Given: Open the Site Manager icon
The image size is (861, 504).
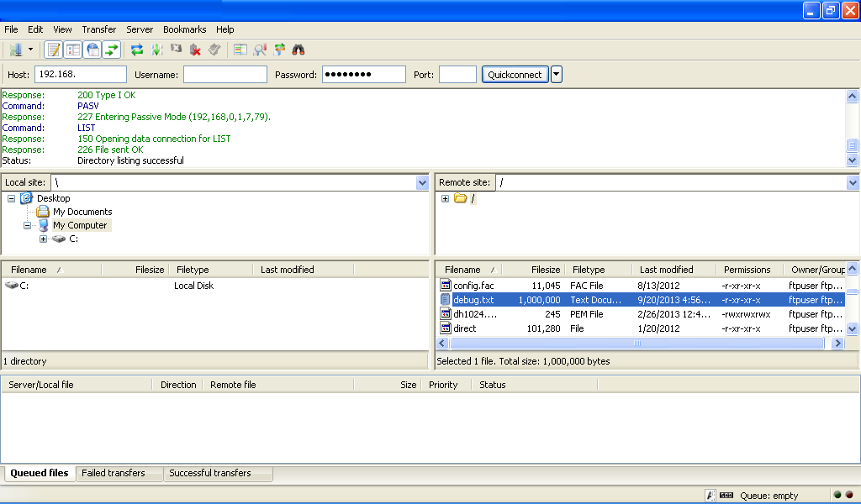Looking at the screenshot, I should coord(15,50).
